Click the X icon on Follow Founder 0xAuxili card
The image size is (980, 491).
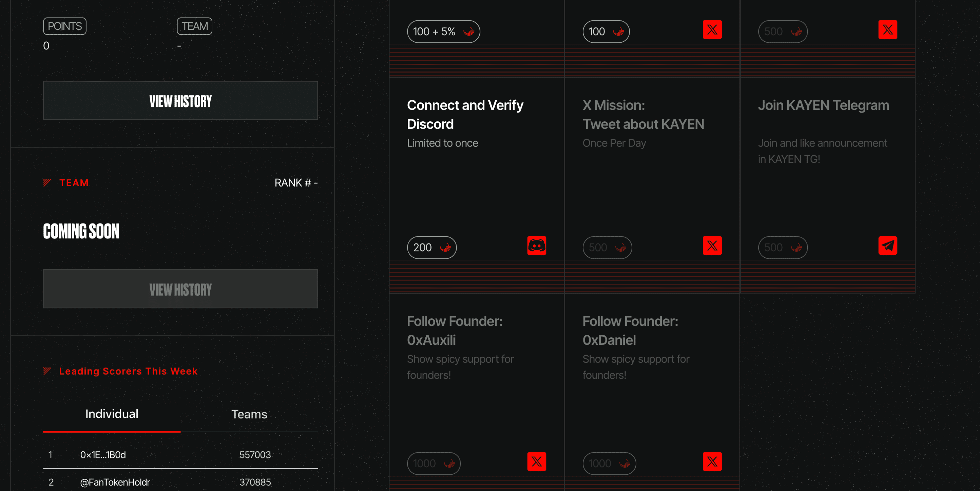click(536, 461)
